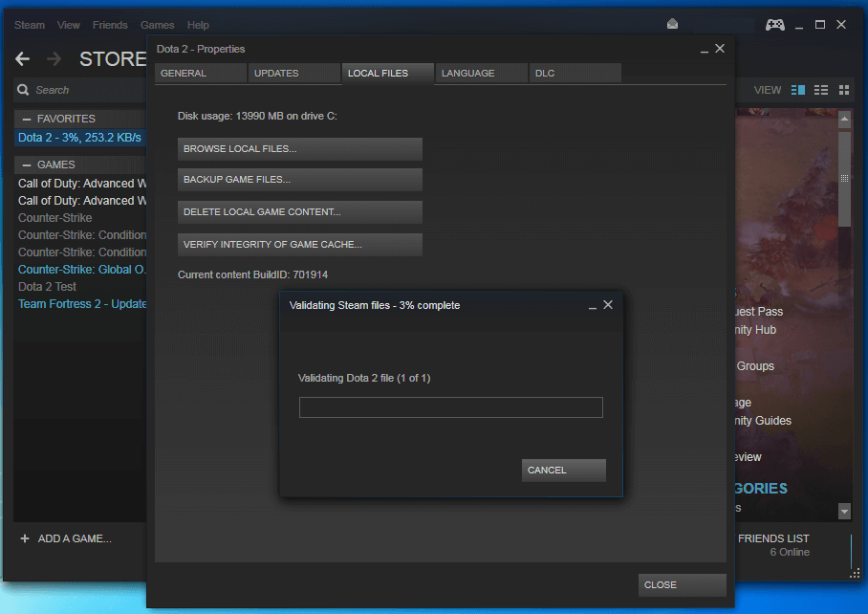Click 'Validating Dota 2 file (1 of 1)' text

(364, 378)
